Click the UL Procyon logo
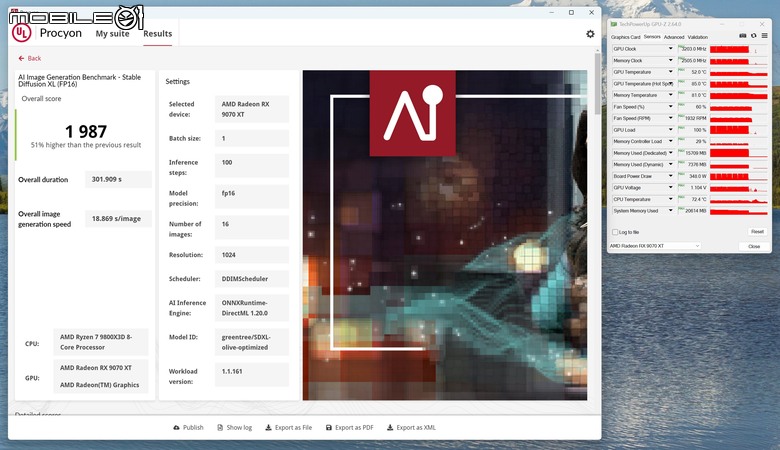The height and width of the screenshot is (450, 780). click(x=21, y=33)
